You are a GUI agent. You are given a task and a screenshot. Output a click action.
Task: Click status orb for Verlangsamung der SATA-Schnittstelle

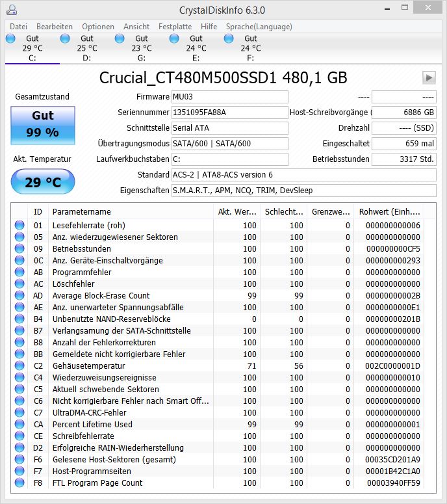pyautogui.click(x=19, y=330)
